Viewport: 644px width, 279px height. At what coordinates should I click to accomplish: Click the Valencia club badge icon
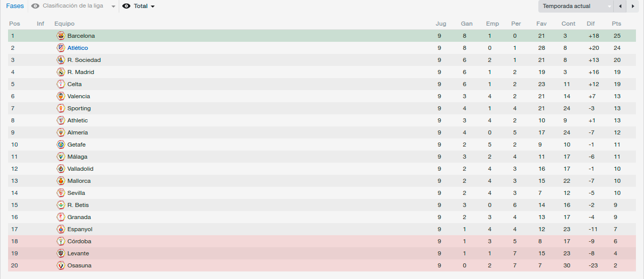point(61,96)
